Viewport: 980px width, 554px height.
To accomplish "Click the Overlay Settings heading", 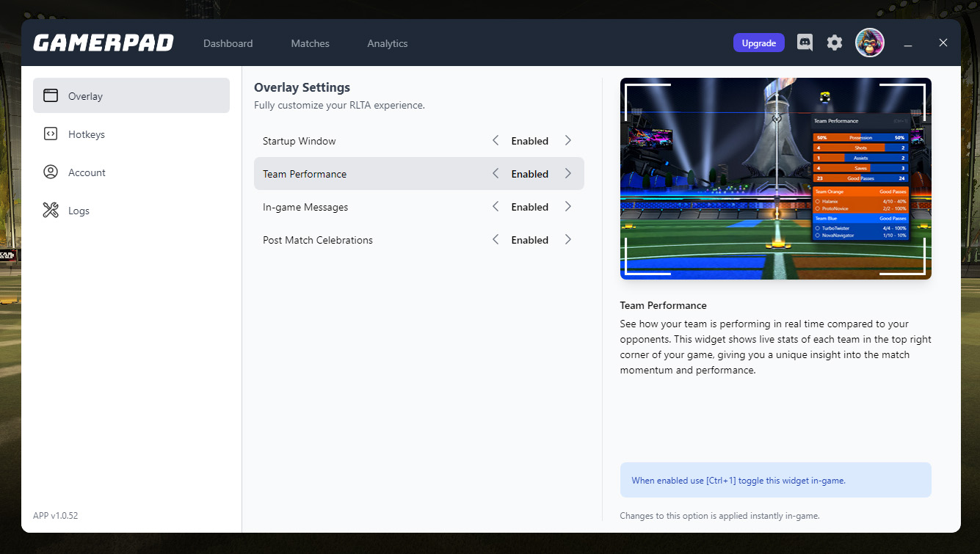I will (302, 87).
